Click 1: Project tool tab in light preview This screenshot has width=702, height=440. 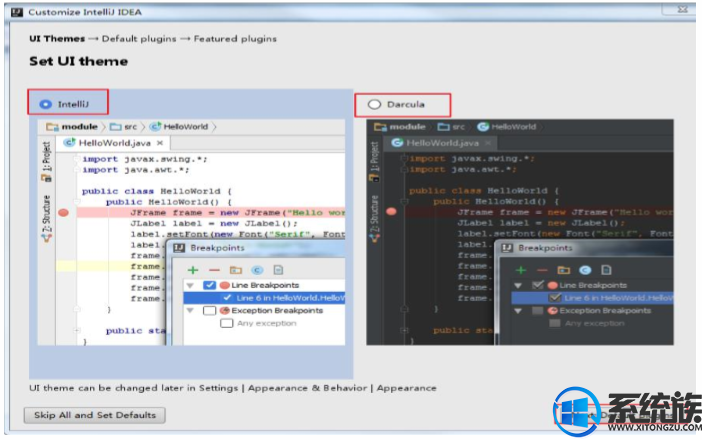[x=47, y=161]
